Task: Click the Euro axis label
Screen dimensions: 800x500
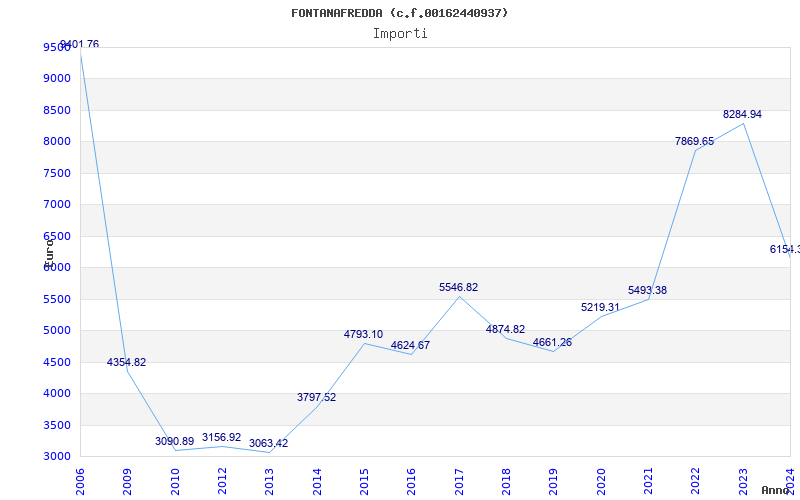Action: tap(49, 252)
